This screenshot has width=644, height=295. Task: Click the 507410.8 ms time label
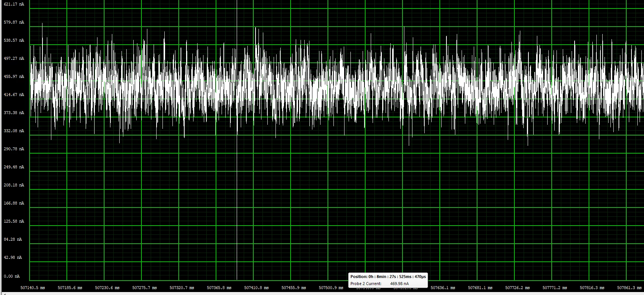coord(256,288)
